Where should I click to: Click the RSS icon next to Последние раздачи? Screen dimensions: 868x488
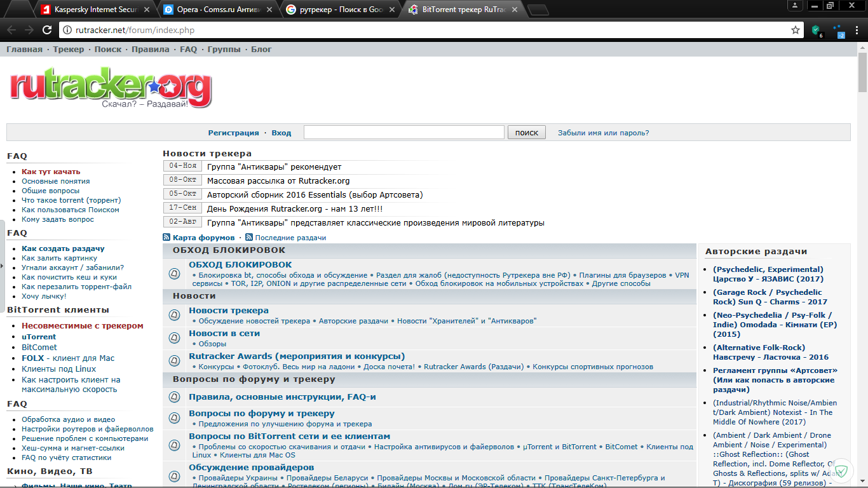point(249,237)
